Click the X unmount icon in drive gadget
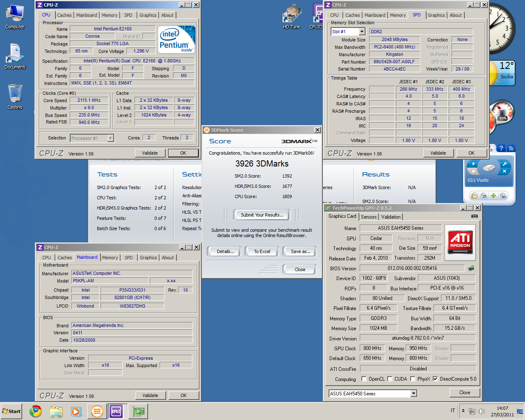The width and height of the screenshot is (525, 420). pos(504,171)
